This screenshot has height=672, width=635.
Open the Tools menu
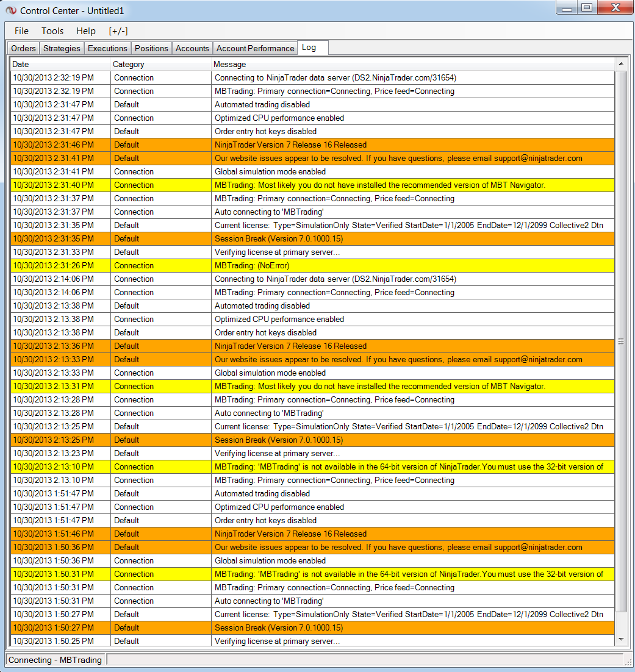(52, 31)
